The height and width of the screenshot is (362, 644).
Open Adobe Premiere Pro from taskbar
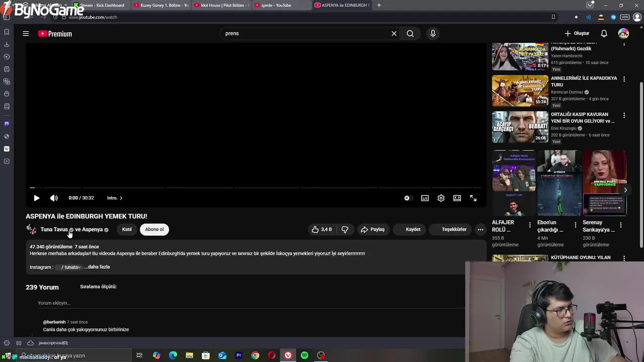(238, 355)
